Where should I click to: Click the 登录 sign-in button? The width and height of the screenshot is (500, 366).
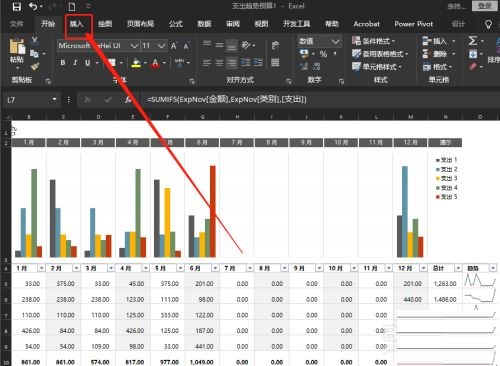(x=485, y=6)
